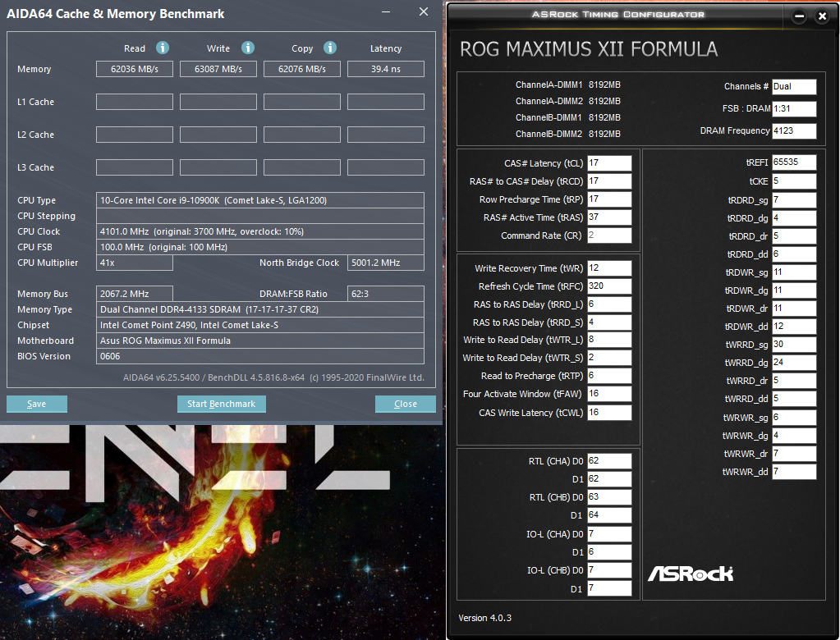Click the CPU Type field showing i9-10900K

tap(260, 200)
